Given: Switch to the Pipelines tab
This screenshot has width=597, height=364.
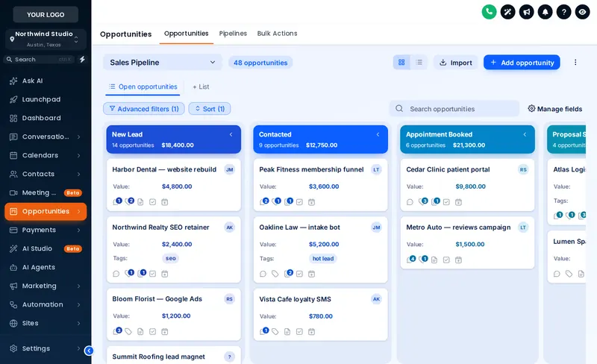Looking at the screenshot, I should pos(233,34).
